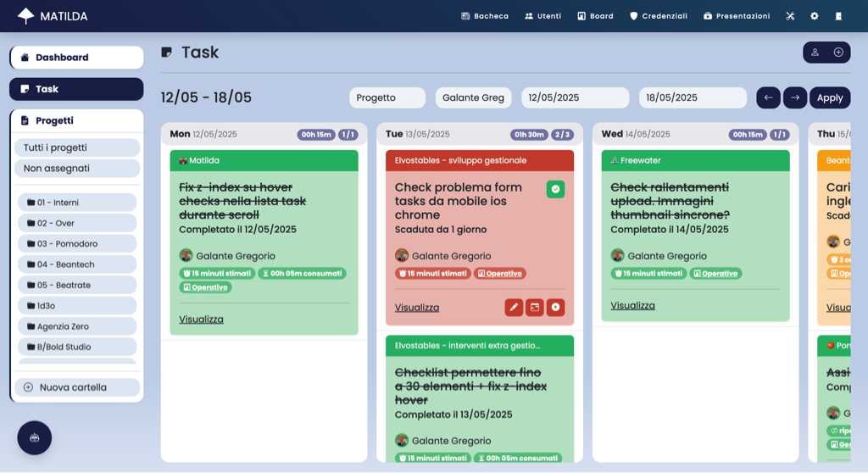Screen dimensions: 868x473
Task: Select Tutti i progetti filter
Action: [x=77, y=147]
